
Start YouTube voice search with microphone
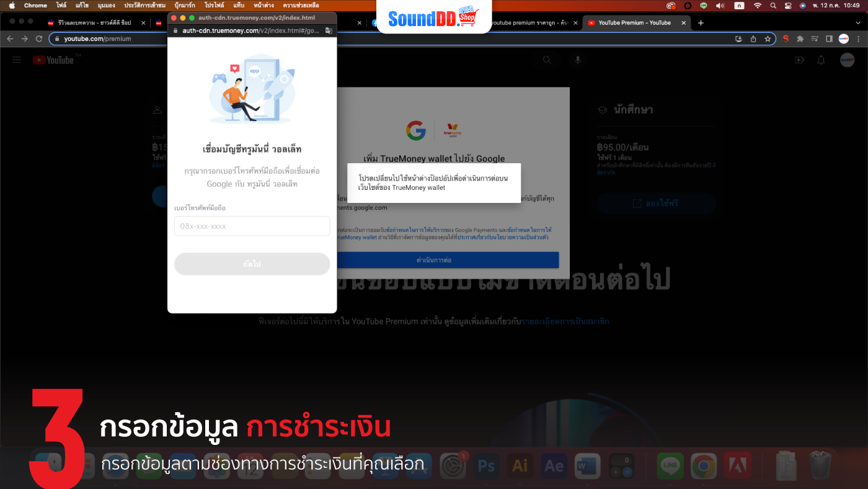coord(578,60)
